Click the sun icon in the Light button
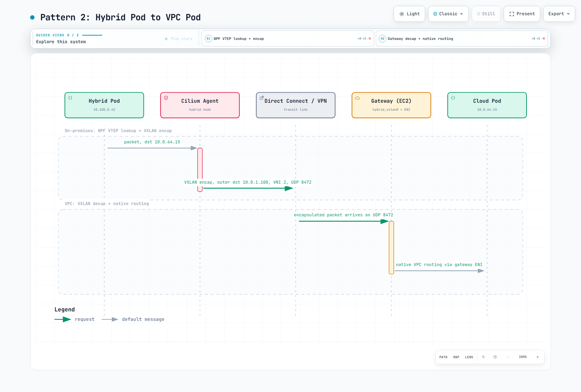The image size is (581, 392). 402,14
